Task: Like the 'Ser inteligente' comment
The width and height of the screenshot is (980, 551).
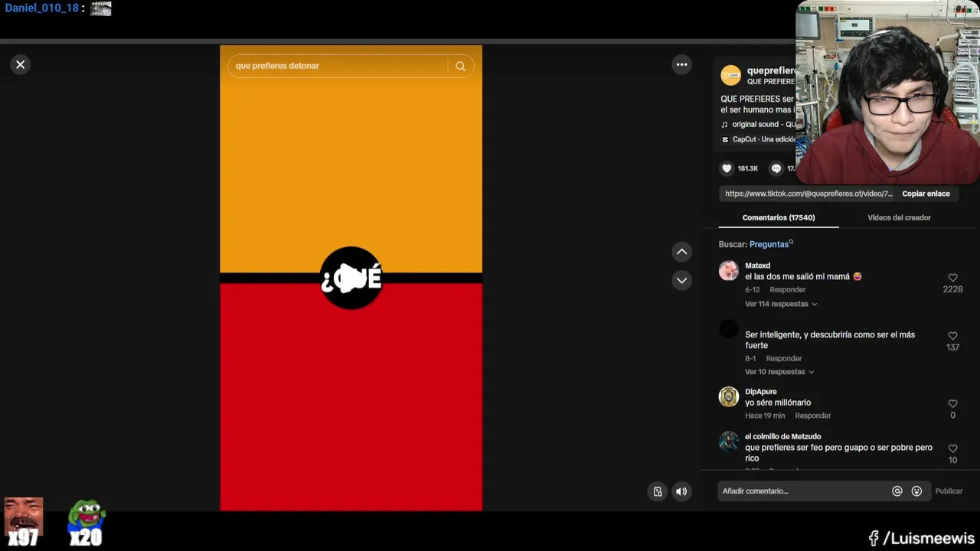Action: tap(952, 336)
